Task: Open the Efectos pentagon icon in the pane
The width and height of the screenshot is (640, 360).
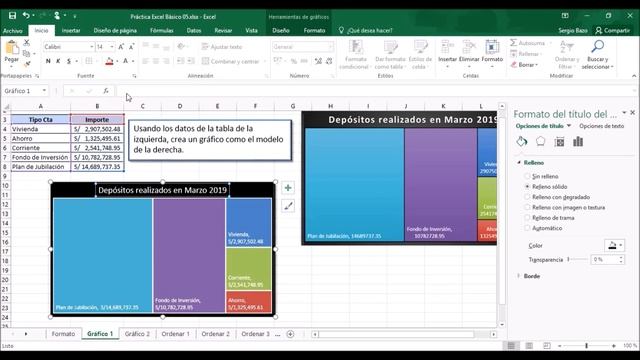Action: [540, 142]
